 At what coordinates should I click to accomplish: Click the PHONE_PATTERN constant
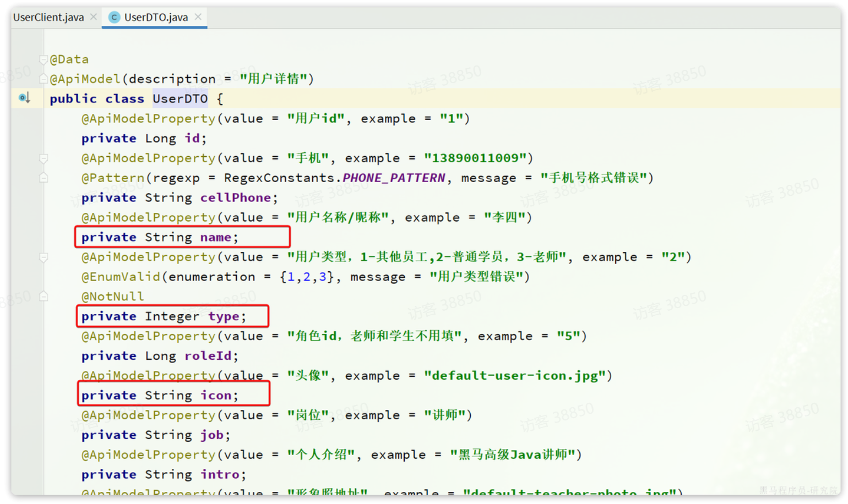394,178
